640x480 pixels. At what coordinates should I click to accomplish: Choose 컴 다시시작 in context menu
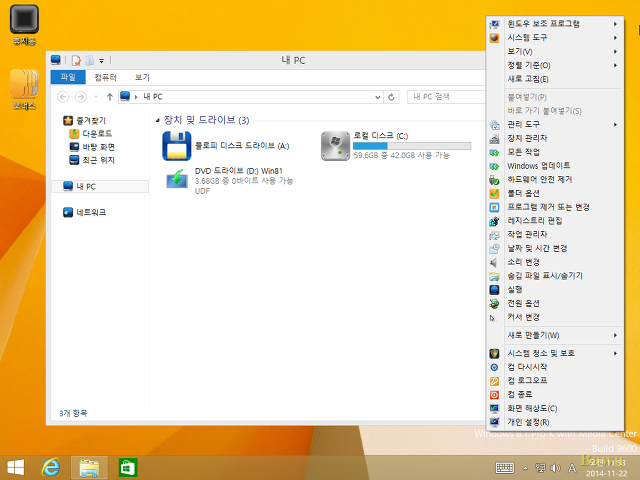555,367
